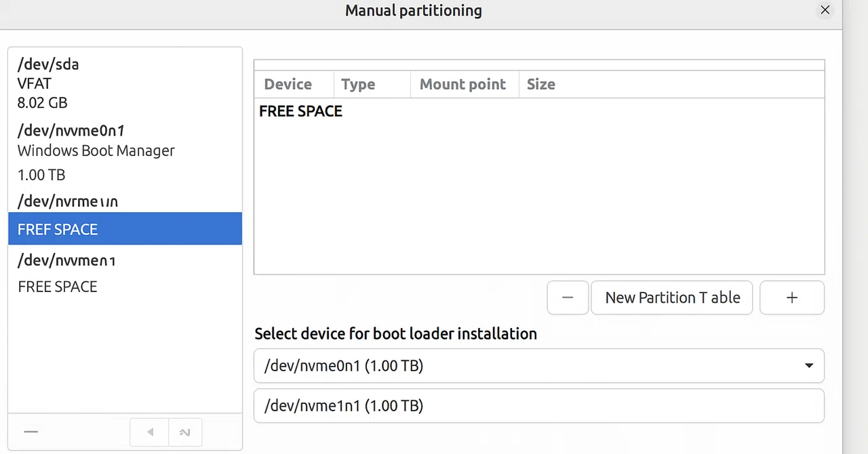Add a partition with the plus button

[792, 297]
